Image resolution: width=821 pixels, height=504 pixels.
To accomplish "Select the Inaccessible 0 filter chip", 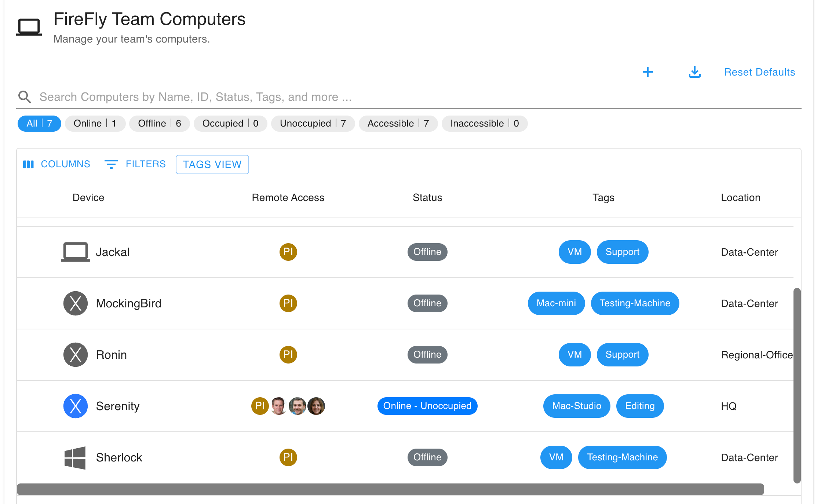I will click(485, 124).
